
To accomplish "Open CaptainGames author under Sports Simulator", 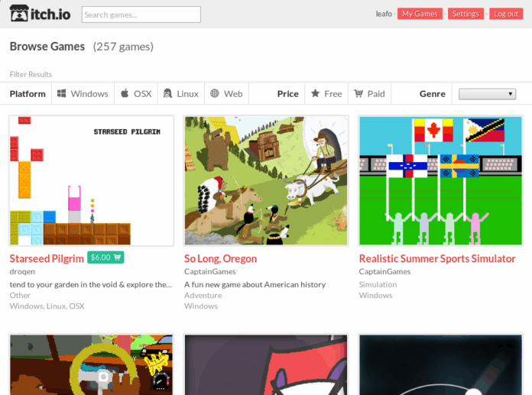I will (384, 271).
